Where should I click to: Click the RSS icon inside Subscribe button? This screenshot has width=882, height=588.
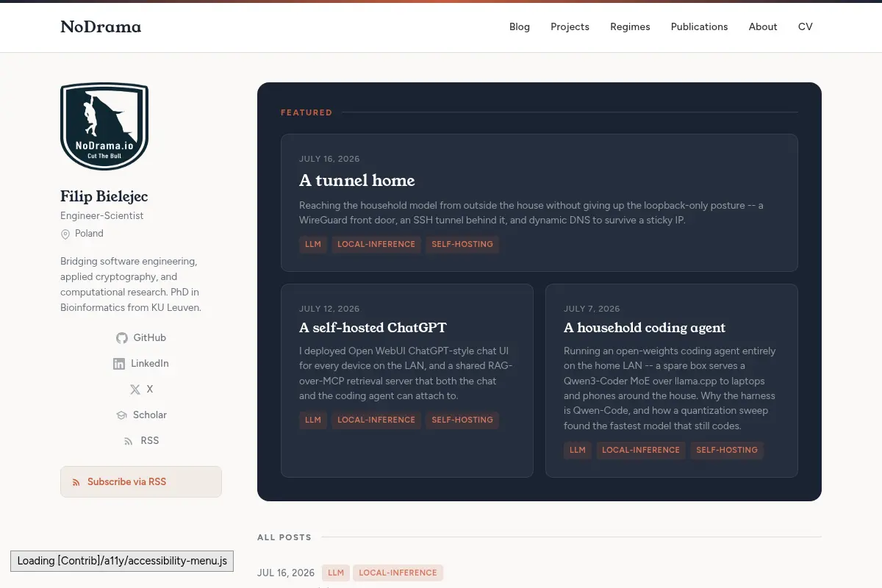76,482
